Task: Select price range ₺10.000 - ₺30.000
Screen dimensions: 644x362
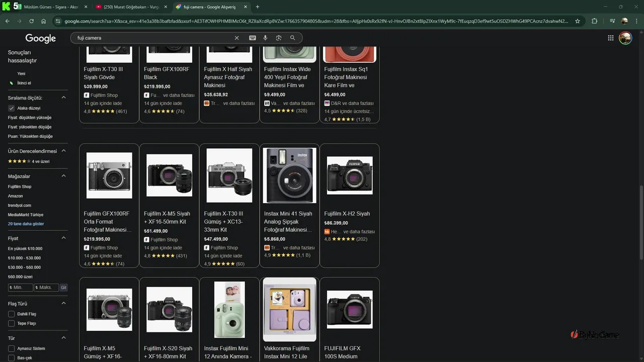Action: [24, 258]
